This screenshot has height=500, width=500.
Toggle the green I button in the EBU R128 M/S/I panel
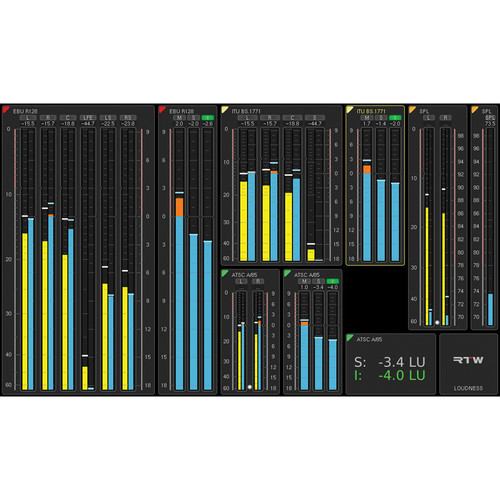tap(207, 118)
